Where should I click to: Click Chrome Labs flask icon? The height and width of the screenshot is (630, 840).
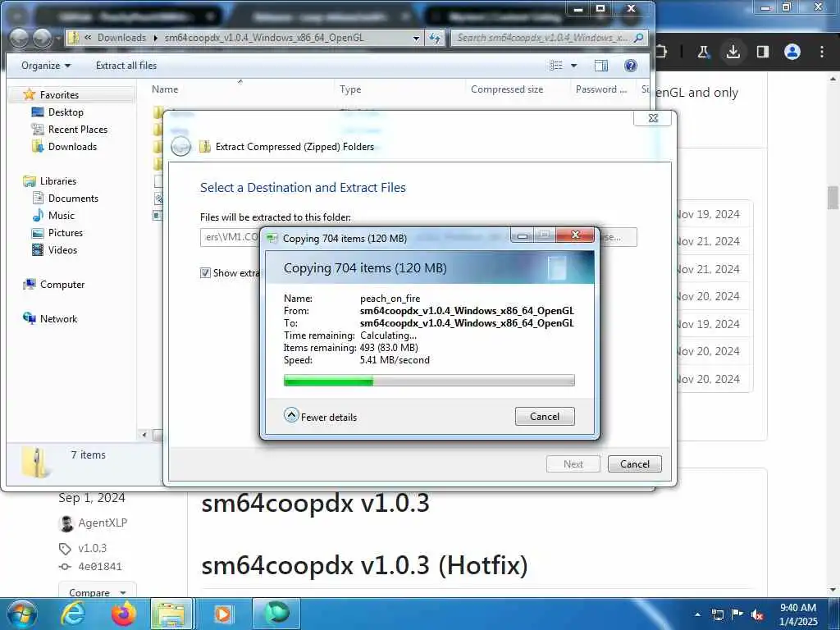click(703, 52)
